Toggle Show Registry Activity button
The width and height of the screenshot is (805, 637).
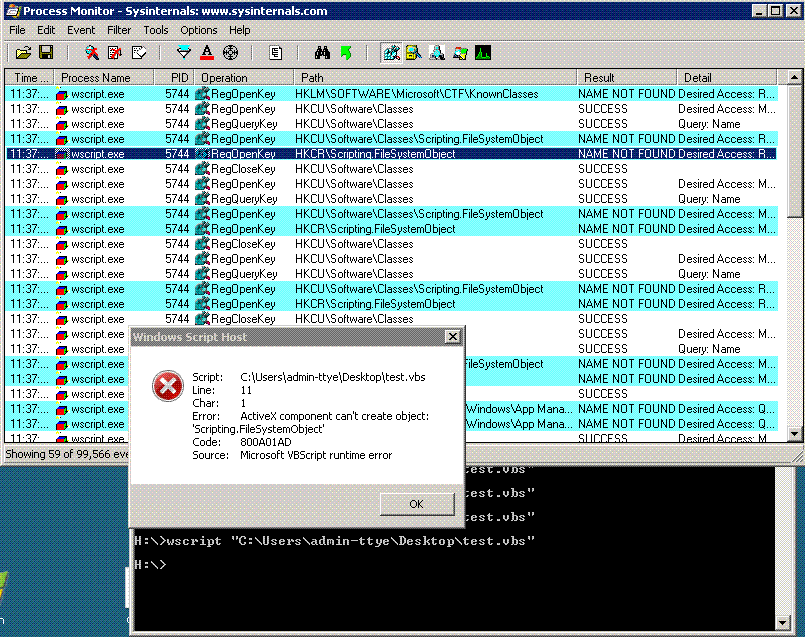391,53
